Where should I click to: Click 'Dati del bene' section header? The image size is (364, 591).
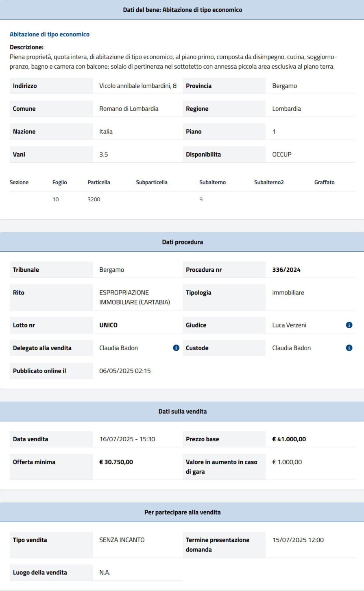182,10
